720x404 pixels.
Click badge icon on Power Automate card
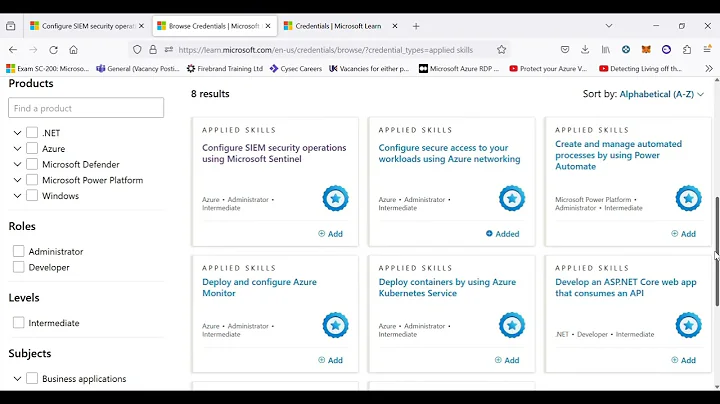tap(688, 198)
